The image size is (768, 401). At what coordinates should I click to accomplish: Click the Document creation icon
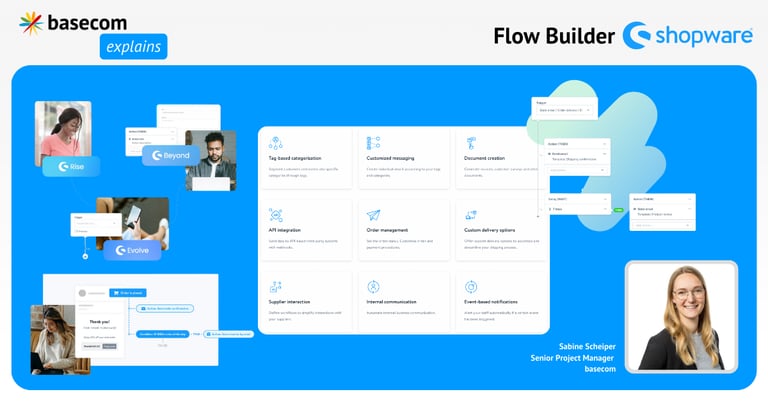coord(471,143)
